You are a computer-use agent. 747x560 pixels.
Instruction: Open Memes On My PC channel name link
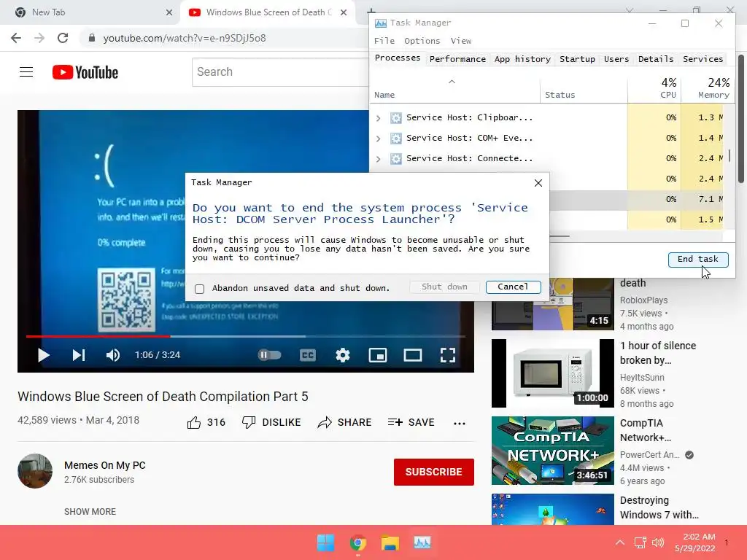[x=105, y=465]
